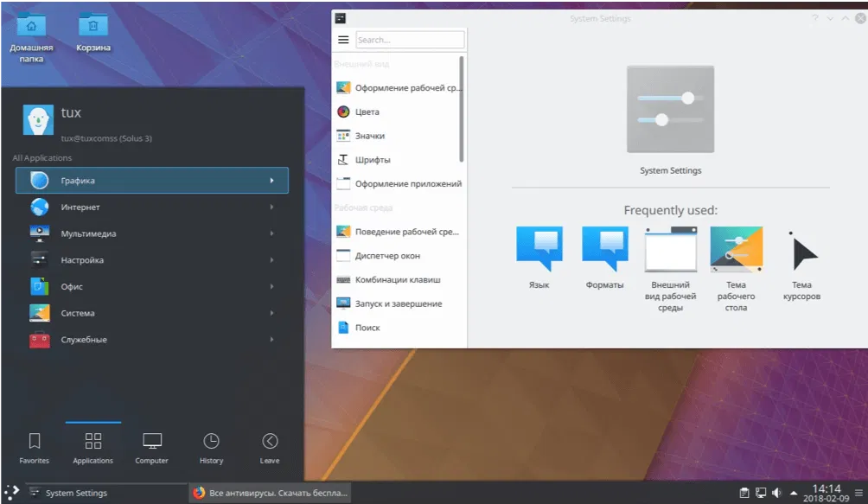868x504 pixels.
Task: Open the Служебные category in launcher
Action: click(151, 340)
